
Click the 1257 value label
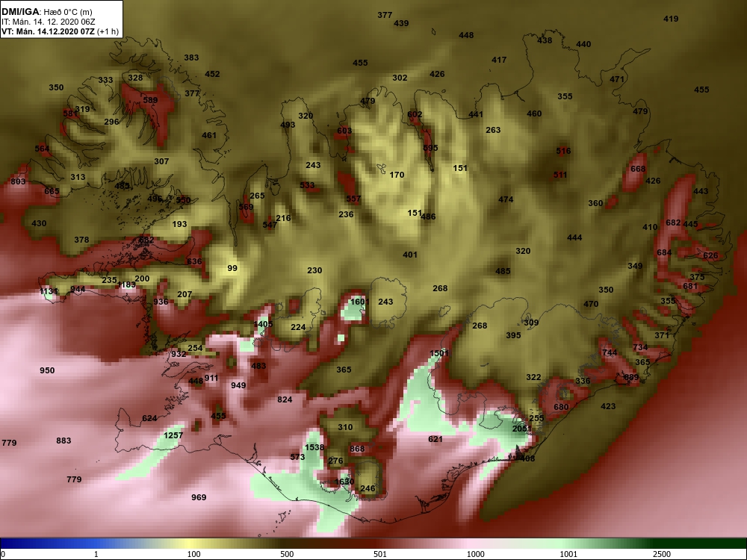(173, 435)
